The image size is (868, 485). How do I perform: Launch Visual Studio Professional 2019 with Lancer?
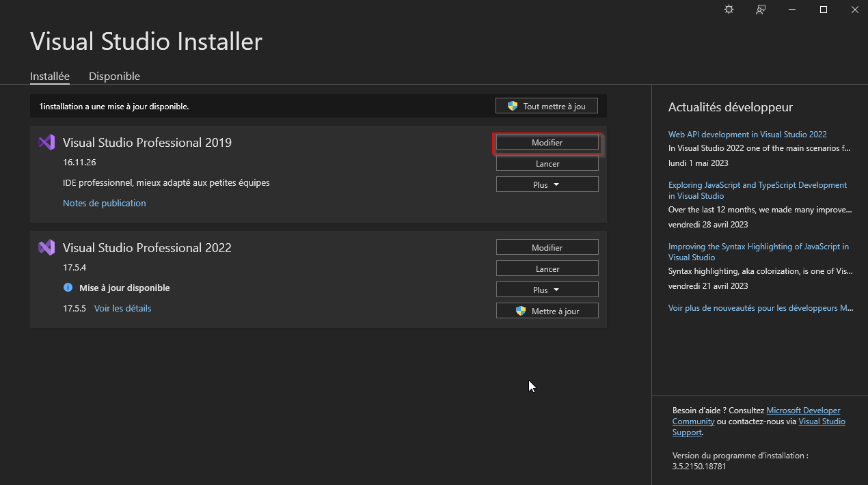[547, 164]
